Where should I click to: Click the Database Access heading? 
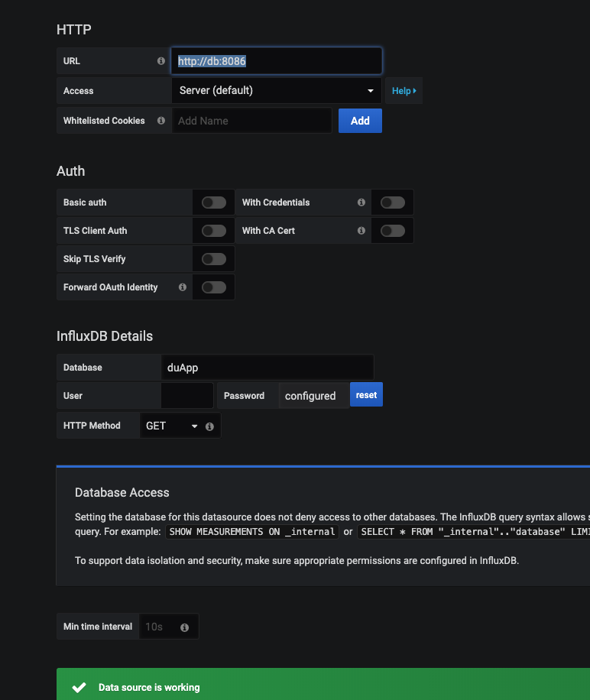click(x=122, y=492)
